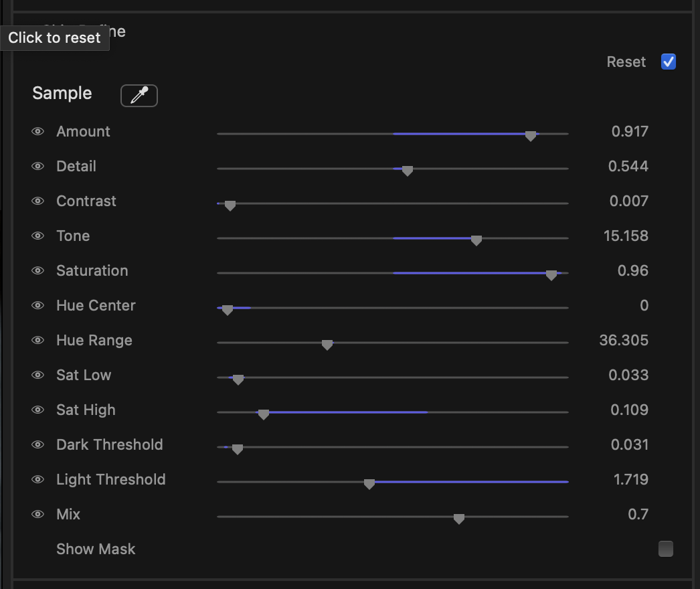Click the Light Threshold value 1.719
This screenshot has height=589, width=700.
(x=631, y=480)
